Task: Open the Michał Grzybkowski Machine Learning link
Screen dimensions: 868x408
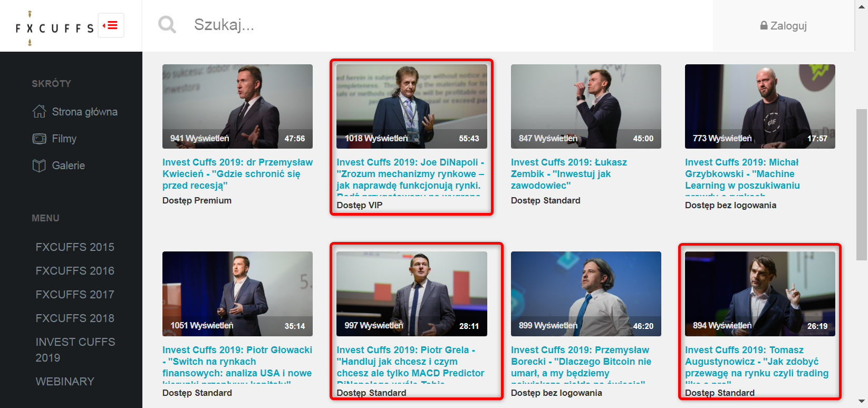Action: click(x=742, y=174)
